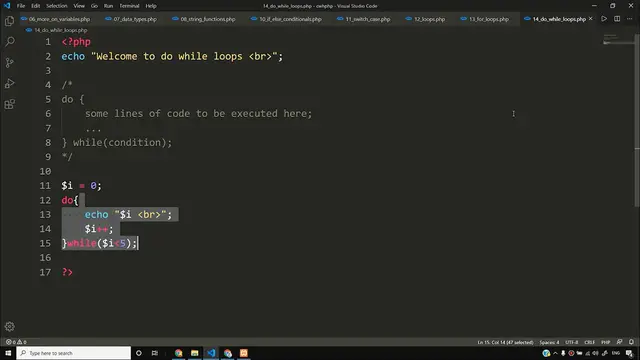Open the Edit menu

36,6
